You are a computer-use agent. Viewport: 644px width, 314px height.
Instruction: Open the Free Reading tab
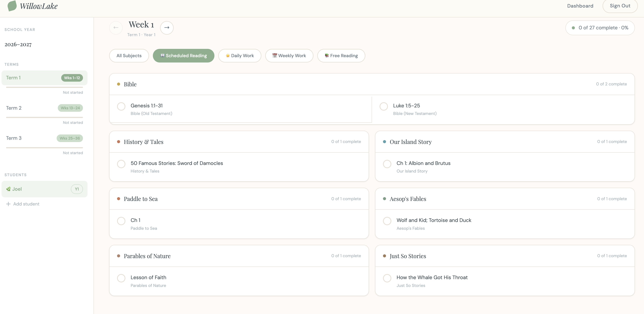coord(341,56)
